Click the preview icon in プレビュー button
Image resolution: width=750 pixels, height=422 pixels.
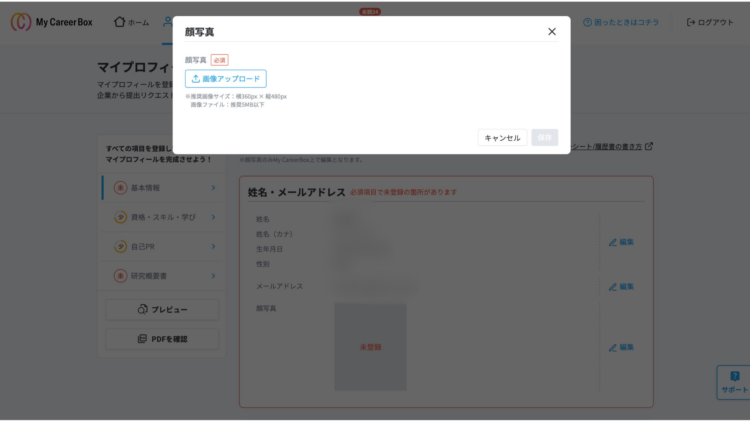(x=142, y=309)
